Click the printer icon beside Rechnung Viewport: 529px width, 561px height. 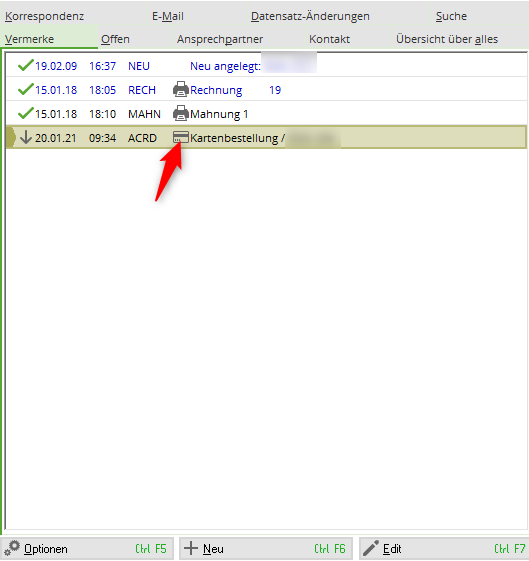click(181, 89)
